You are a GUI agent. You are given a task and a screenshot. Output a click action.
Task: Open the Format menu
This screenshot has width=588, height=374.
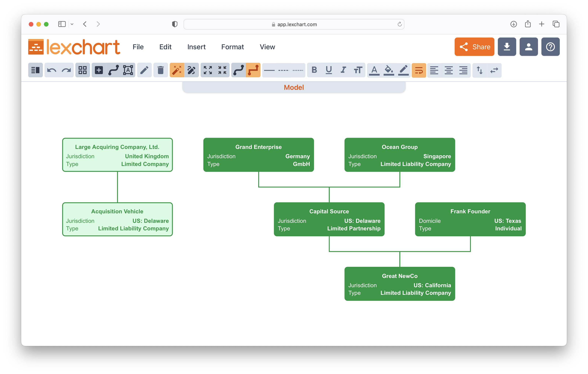pyautogui.click(x=233, y=47)
